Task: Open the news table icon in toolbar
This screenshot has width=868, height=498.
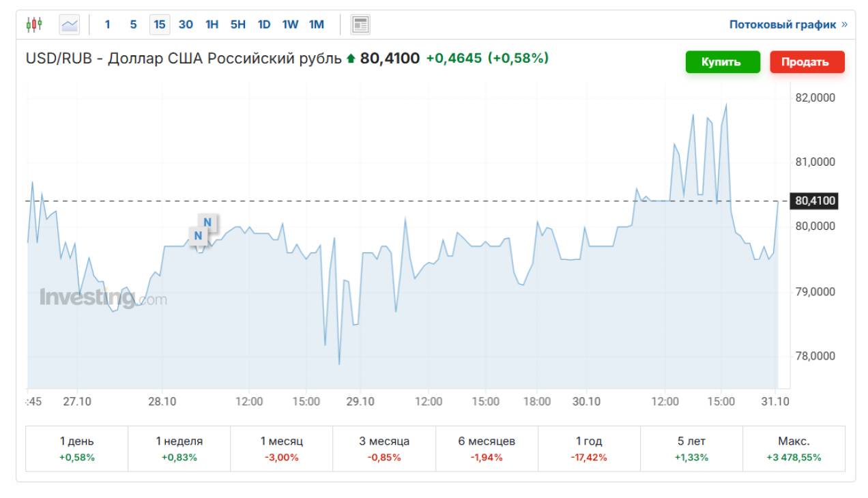Action: 360,25
